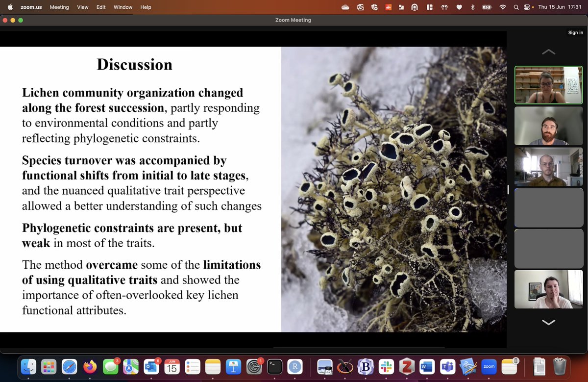Open Launchpad from the Dock
This screenshot has width=588, height=382.
pyautogui.click(x=49, y=366)
